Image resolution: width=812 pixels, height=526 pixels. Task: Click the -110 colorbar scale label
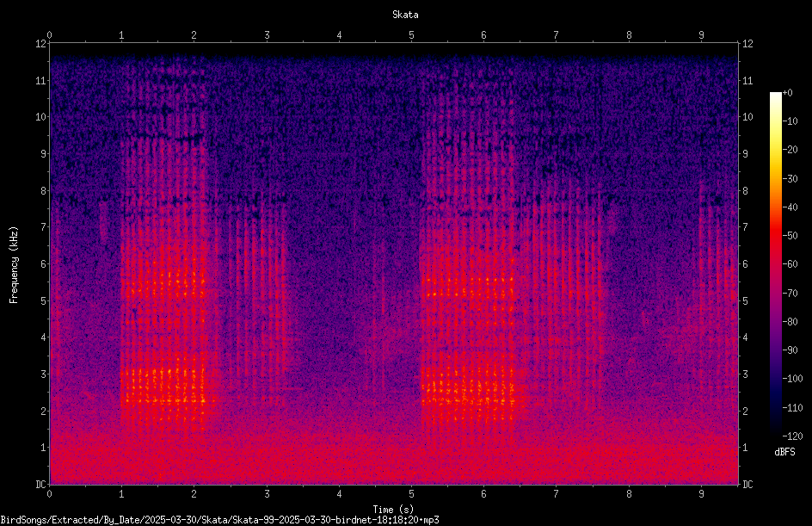(x=792, y=408)
